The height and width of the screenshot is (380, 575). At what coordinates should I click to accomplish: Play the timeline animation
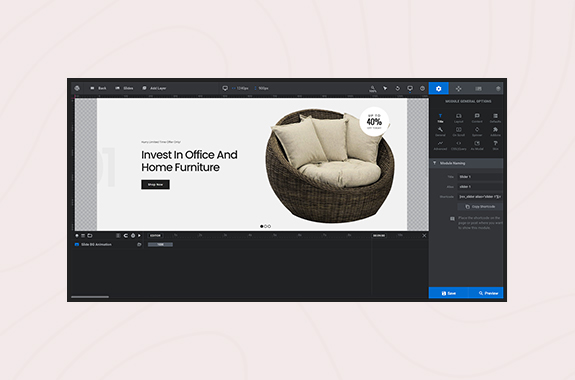point(139,235)
